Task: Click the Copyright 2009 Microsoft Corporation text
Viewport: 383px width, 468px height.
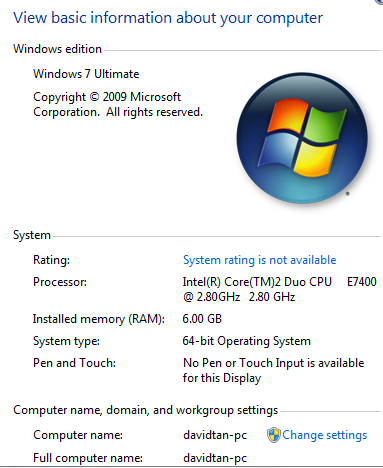Action: coord(118,104)
